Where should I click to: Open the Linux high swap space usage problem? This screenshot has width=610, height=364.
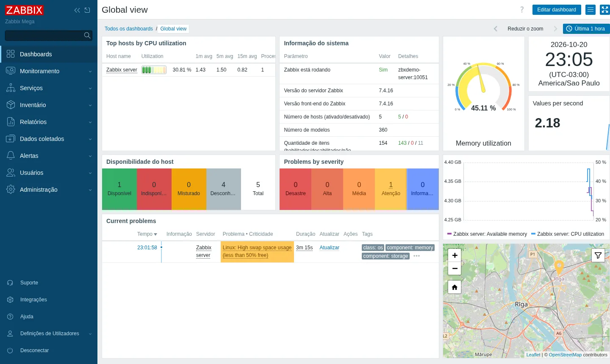point(257,251)
